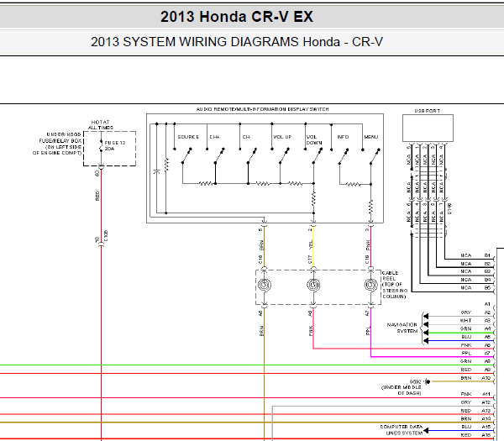Click connector pin A7
Viewport: 504px width, 441px height.
point(487,354)
